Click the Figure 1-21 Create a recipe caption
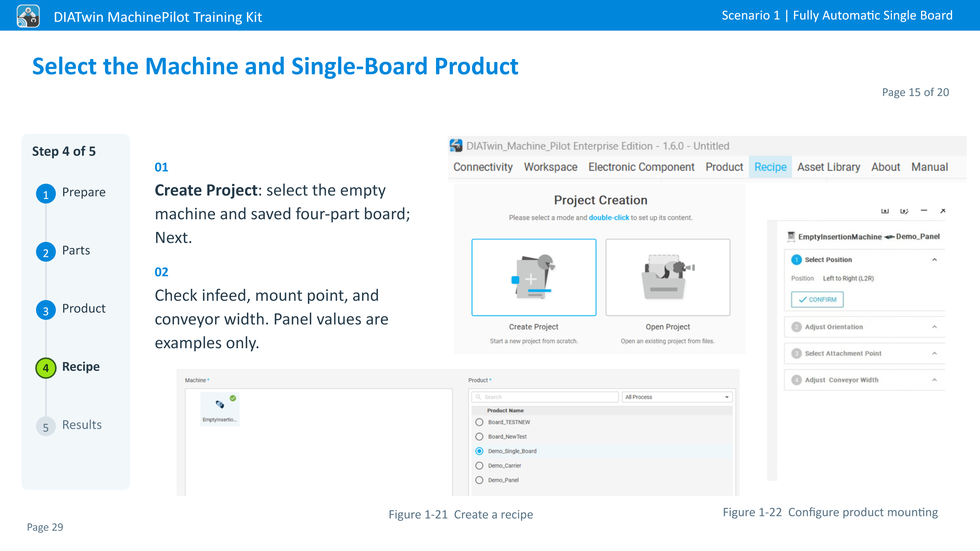980x551 pixels. [x=461, y=515]
